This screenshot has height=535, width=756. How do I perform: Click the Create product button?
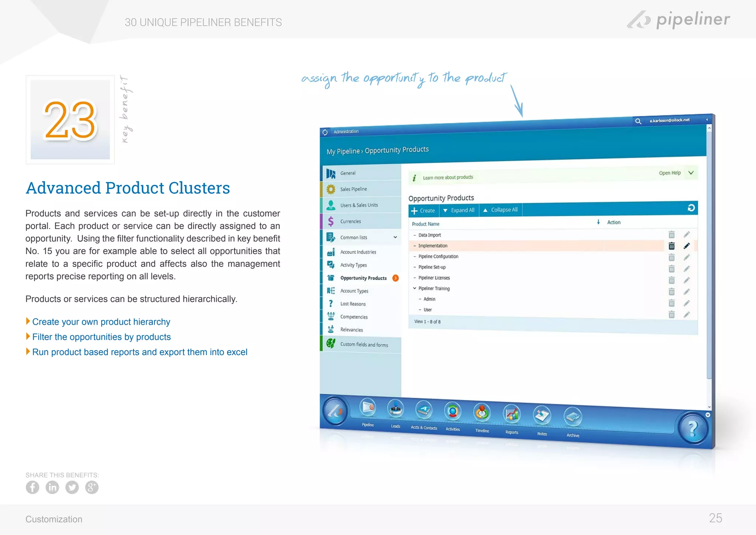423,211
